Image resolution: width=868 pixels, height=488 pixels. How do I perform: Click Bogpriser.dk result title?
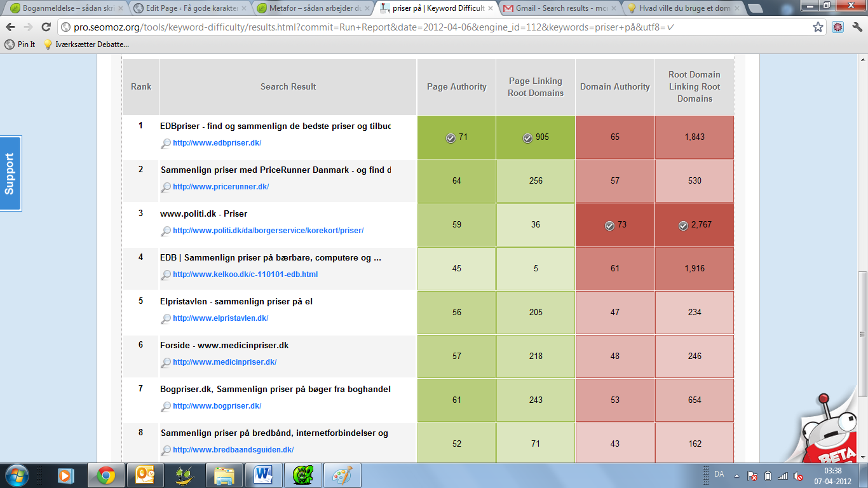click(275, 390)
